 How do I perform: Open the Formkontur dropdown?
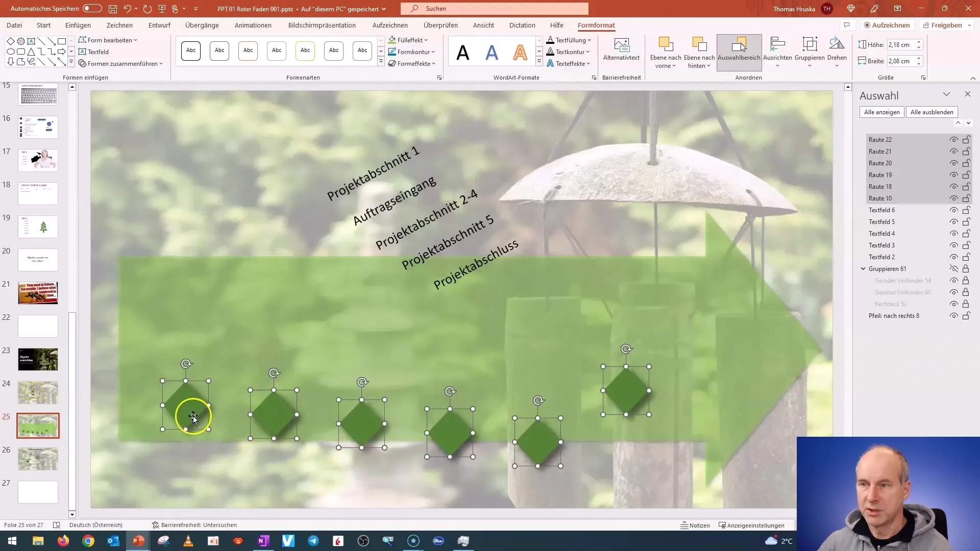[411, 52]
